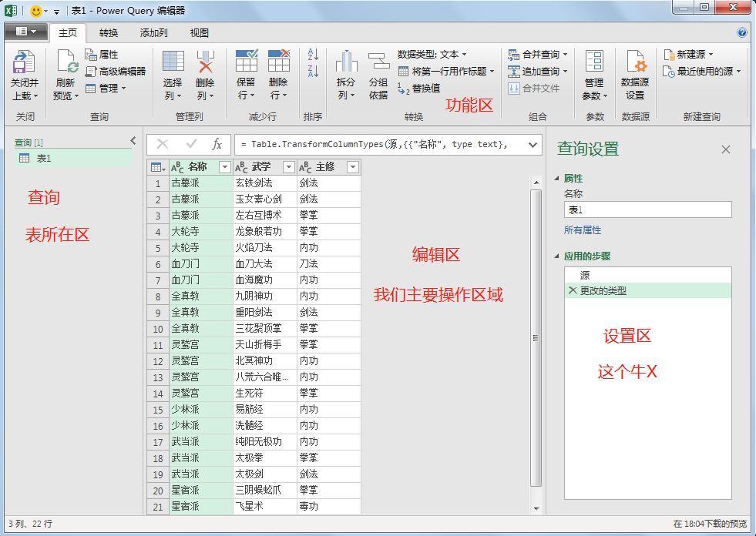Switch to the Transform (转换) tab

(109, 33)
